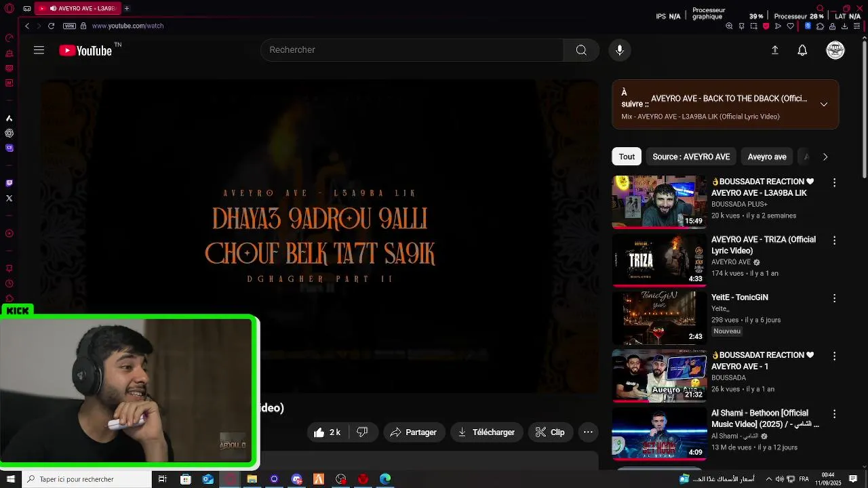Select the Aveyro ave chip
The width and height of the screenshot is (868, 488).
coord(767,157)
